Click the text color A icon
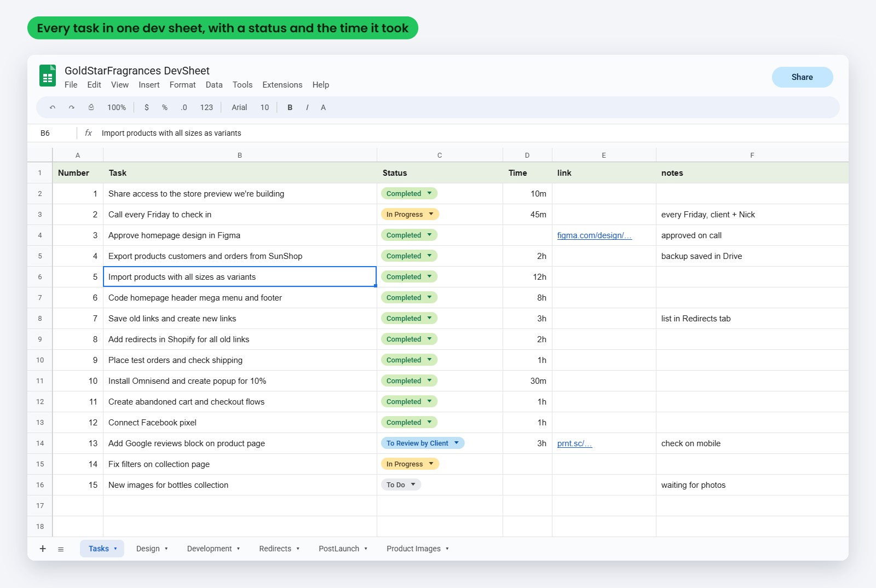The image size is (876, 588). (324, 107)
